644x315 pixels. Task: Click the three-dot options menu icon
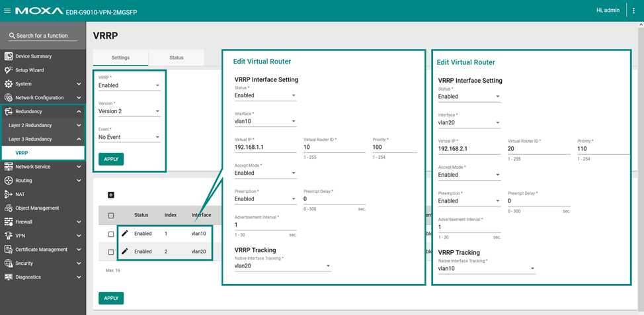click(633, 11)
